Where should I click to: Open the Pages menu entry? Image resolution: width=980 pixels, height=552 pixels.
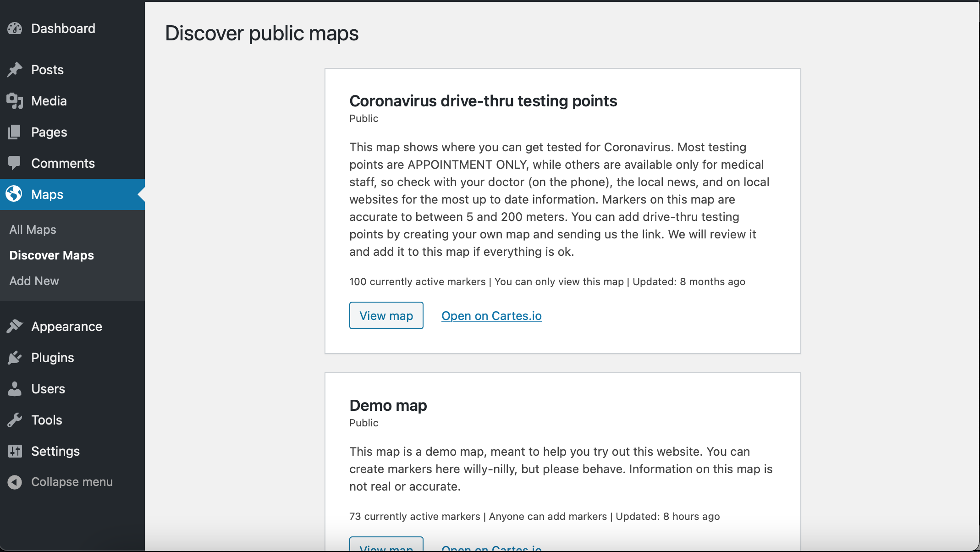point(49,132)
